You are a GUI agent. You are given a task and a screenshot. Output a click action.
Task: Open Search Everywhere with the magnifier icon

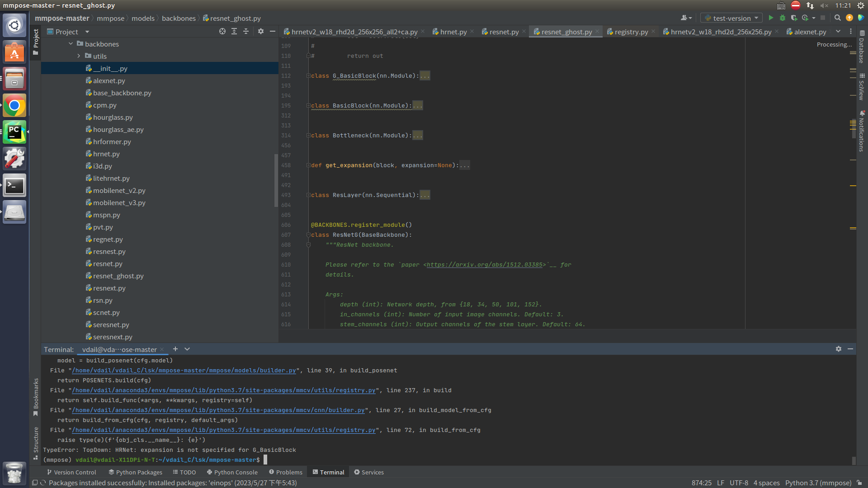tap(837, 18)
